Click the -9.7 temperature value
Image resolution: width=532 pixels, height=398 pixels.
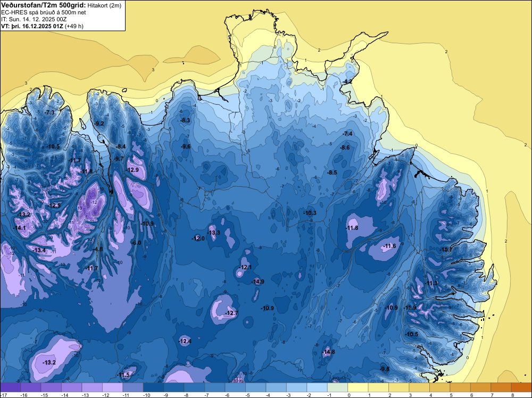pos(119,159)
